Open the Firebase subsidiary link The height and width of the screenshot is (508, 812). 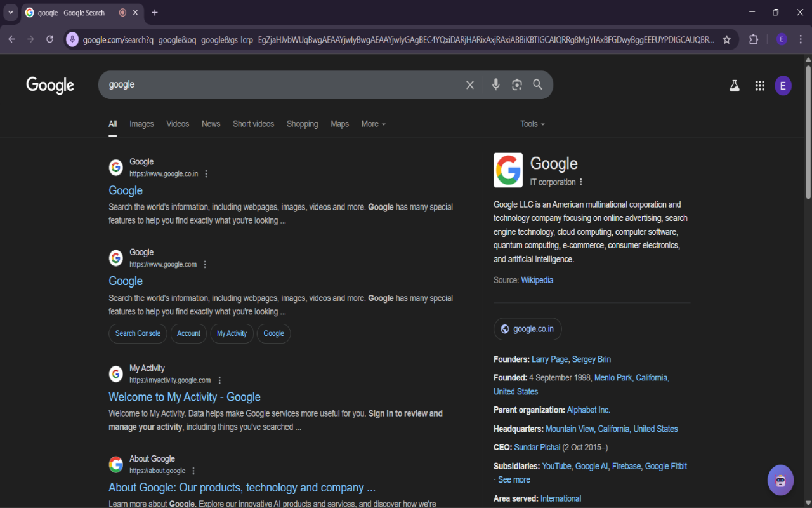click(x=626, y=467)
